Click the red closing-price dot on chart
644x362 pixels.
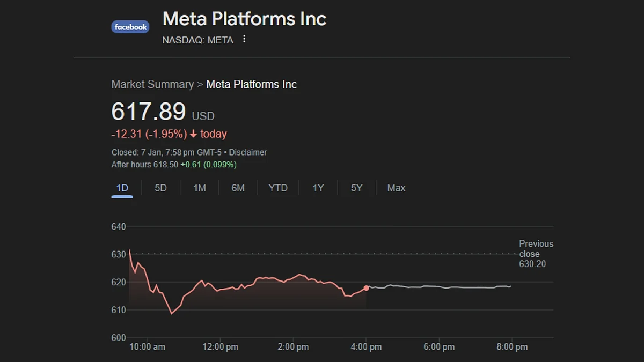[x=367, y=288]
